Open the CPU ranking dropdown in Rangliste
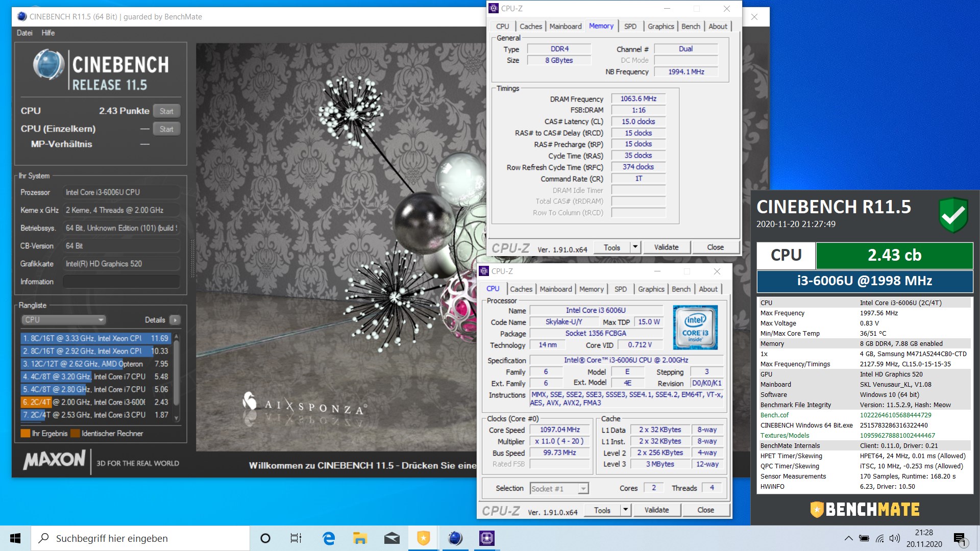This screenshot has height=551, width=980. click(64, 320)
